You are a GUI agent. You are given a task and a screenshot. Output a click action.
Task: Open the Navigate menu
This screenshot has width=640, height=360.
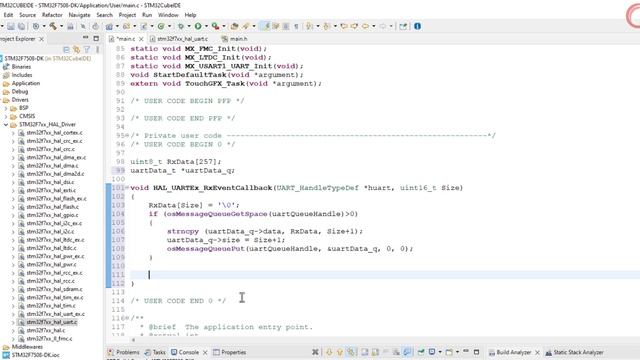pos(79,15)
